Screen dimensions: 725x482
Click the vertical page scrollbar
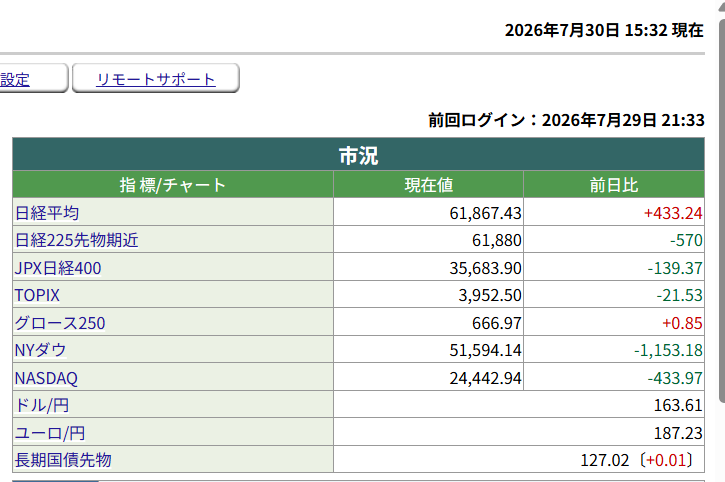pos(721,210)
